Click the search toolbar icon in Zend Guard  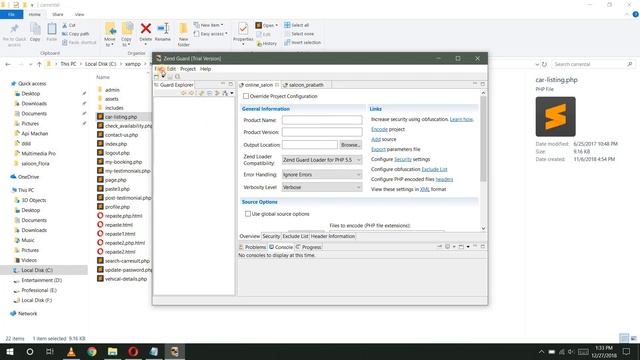coord(178,77)
